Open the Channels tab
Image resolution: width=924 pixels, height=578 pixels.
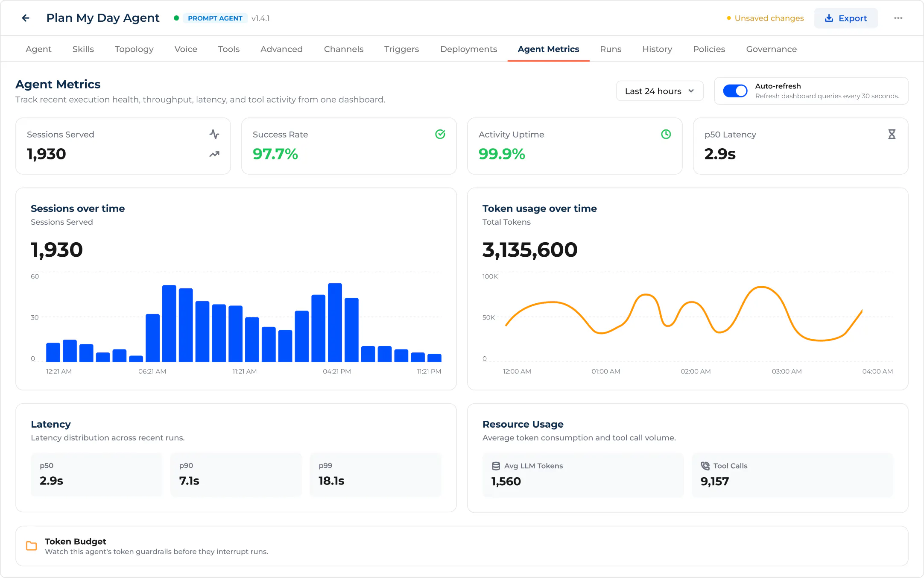click(x=344, y=49)
